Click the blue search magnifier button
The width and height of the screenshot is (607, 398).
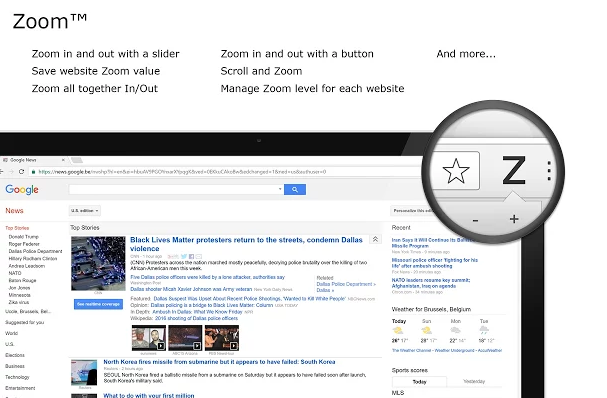tap(295, 189)
